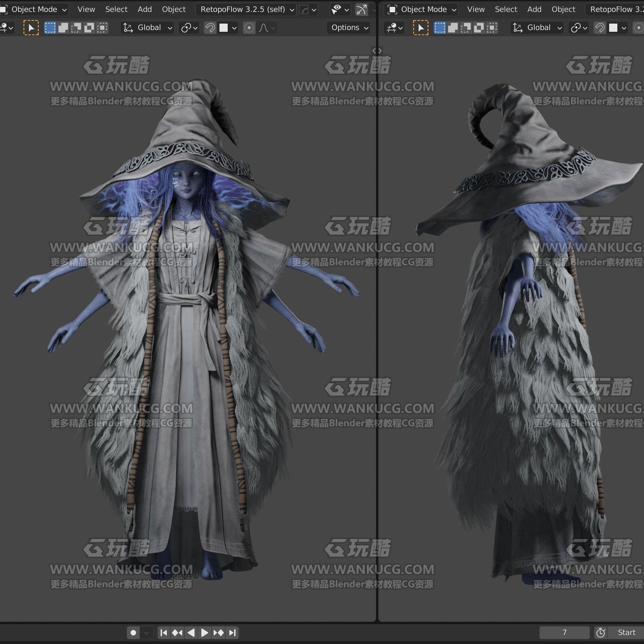Choose Subtract selection mode in left viewport
The width and height of the screenshot is (644, 644).
pyautogui.click(x=76, y=28)
